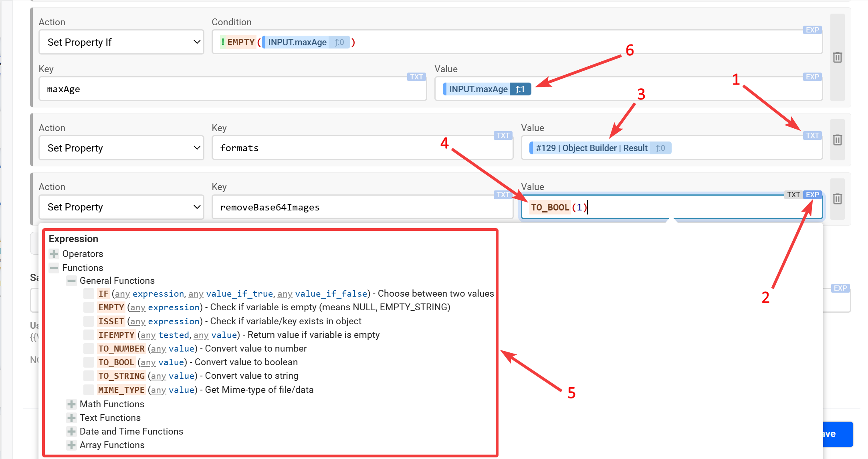This screenshot has height=459, width=868.
Task: Click trash icon for removeBase64Images row
Action: pyautogui.click(x=837, y=199)
